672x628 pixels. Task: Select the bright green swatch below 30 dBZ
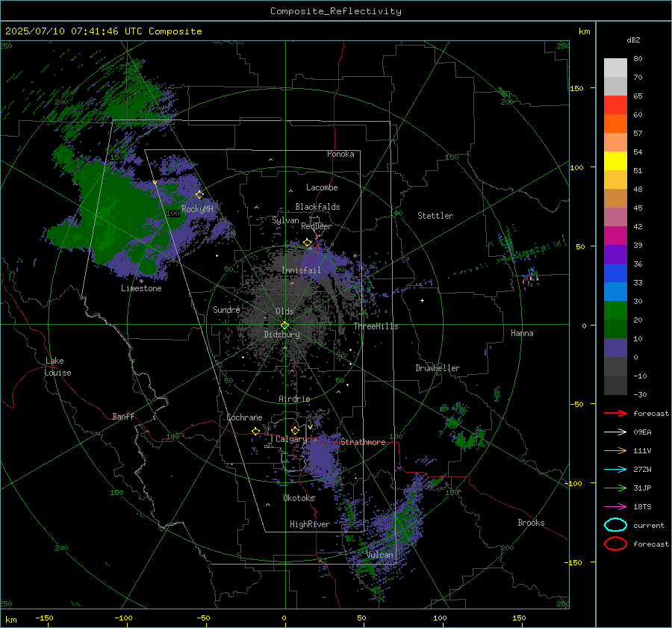(x=615, y=311)
